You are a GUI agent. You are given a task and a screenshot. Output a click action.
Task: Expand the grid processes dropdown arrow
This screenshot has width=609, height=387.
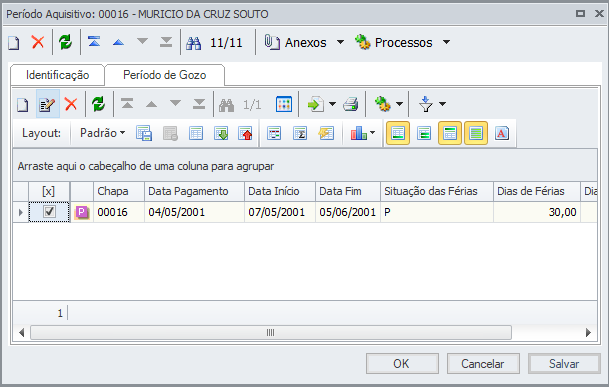[x=399, y=104]
